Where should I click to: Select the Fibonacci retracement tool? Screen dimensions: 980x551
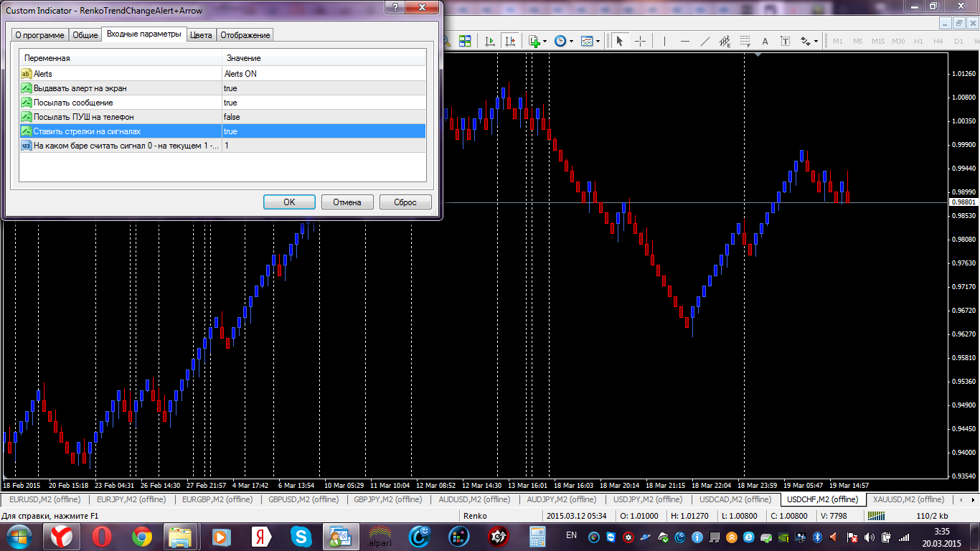pyautogui.click(x=745, y=41)
